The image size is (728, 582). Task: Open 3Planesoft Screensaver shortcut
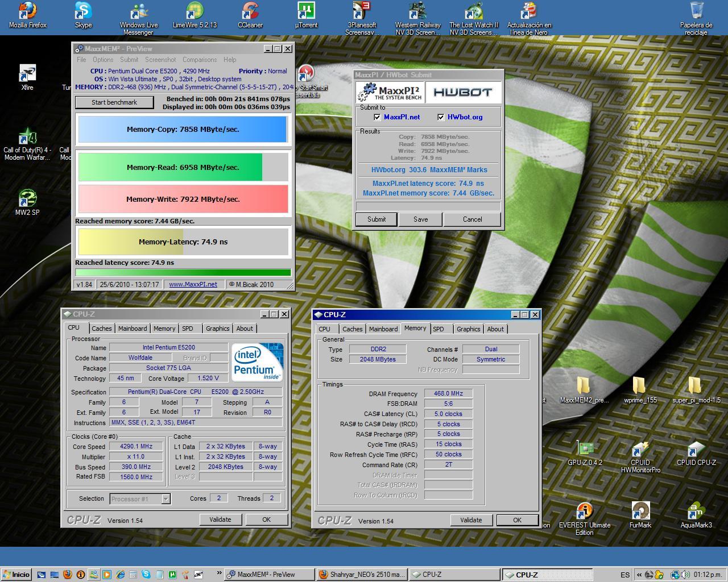tap(362, 19)
